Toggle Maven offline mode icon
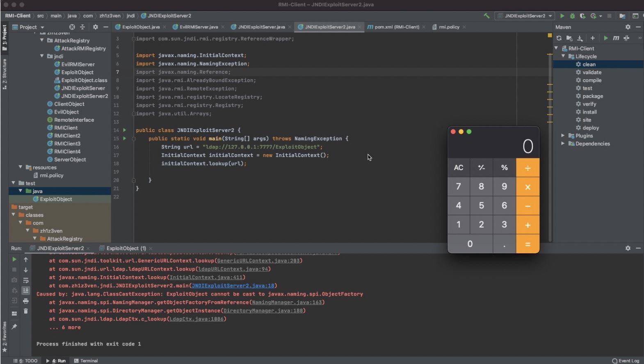644x364 pixels. coord(626,38)
